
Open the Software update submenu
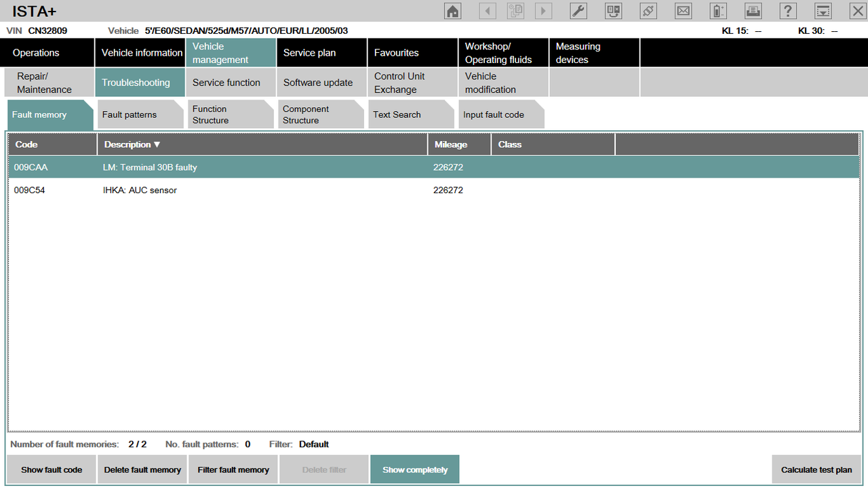(x=321, y=83)
